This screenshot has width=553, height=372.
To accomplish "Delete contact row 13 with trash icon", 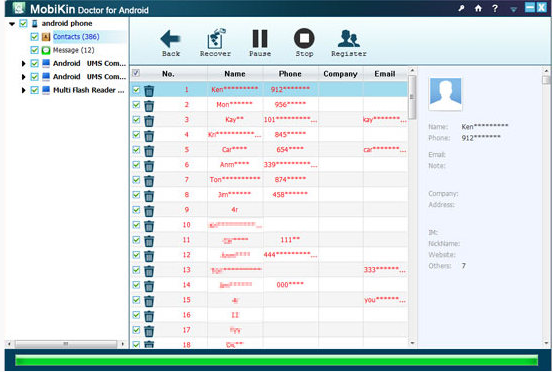I will [149, 271].
